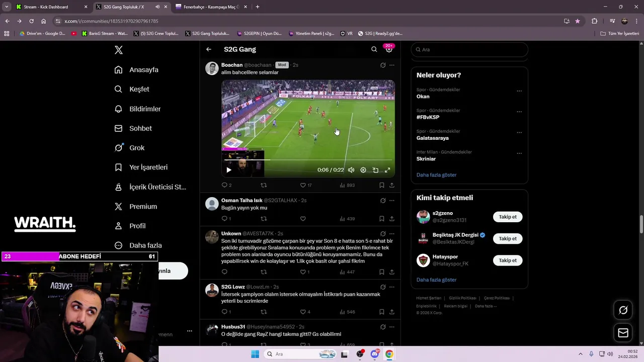Open Yönetim Paneli bookmark

coord(311,34)
